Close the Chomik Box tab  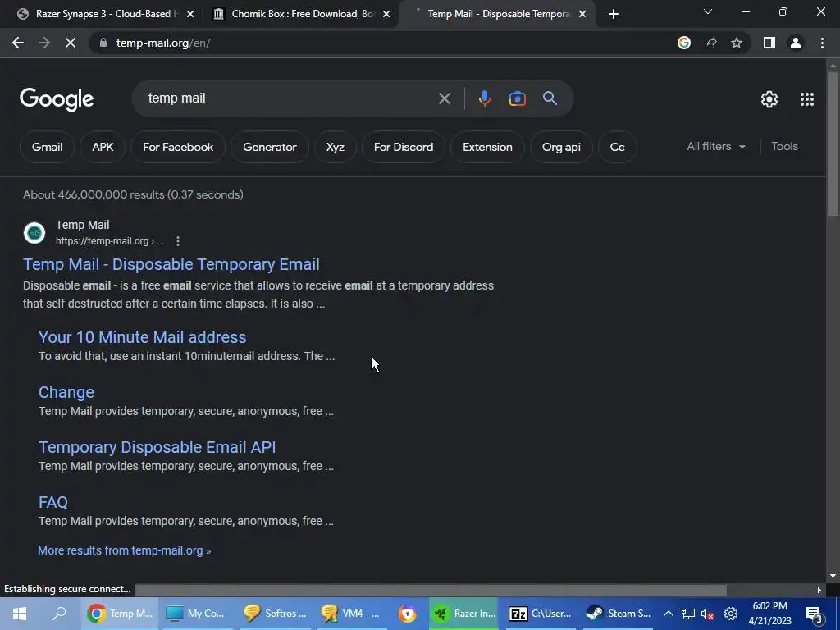[x=386, y=15]
